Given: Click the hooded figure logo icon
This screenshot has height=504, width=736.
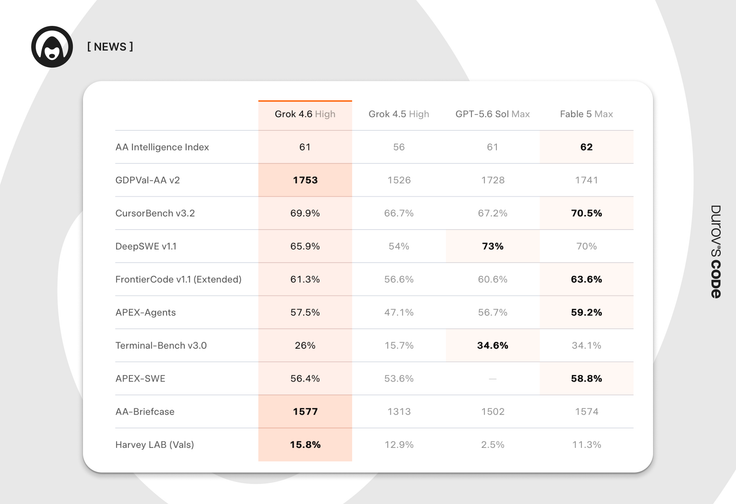Looking at the screenshot, I should (52, 46).
